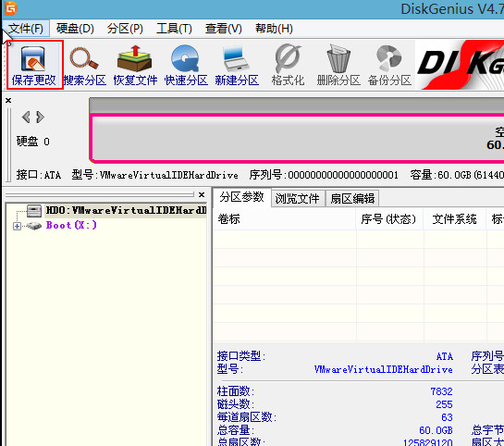The height and width of the screenshot is (446, 504).
Task: Close the left tree panel
Action: pyautogui.click(x=202, y=194)
